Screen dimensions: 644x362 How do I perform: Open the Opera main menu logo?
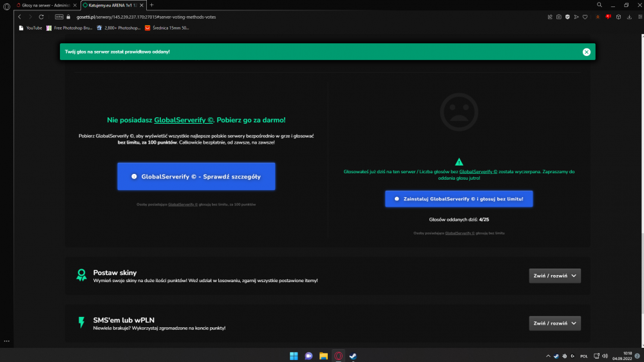(x=6, y=6)
